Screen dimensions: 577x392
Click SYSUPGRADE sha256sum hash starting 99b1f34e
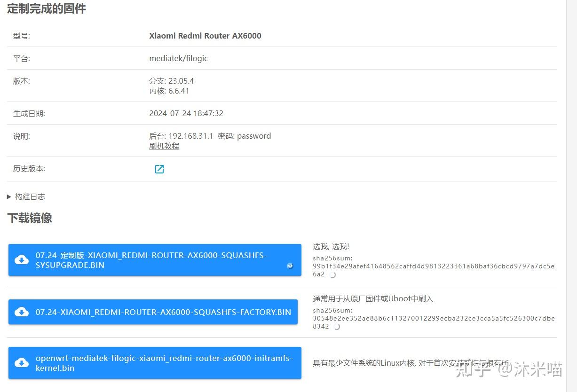[x=434, y=270]
